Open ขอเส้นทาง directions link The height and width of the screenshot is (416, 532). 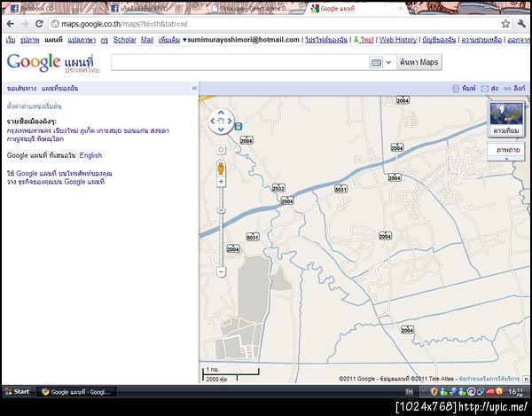tap(21, 88)
